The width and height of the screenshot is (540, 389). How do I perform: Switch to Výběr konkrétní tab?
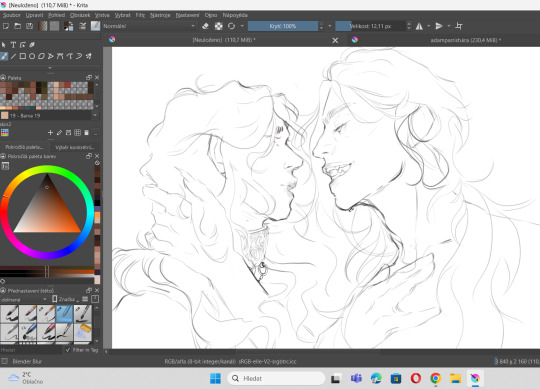pyautogui.click(x=74, y=147)
